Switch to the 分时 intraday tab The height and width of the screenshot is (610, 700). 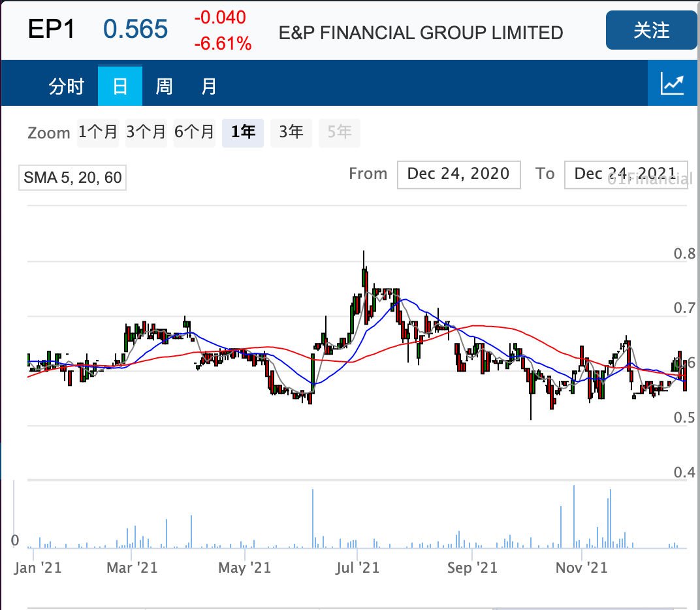click(x=66, y=86)
